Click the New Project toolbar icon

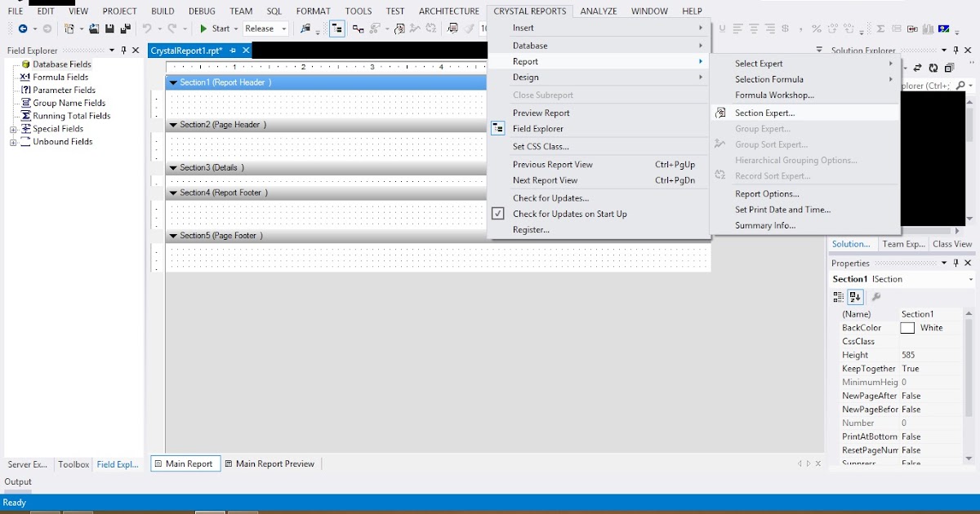click(x=69, y=29)
